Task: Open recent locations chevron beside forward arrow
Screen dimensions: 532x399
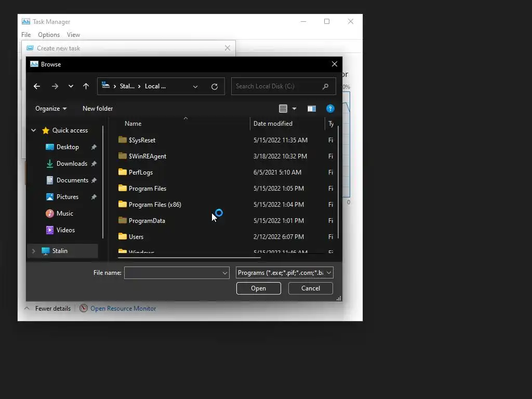Action: 71,86
